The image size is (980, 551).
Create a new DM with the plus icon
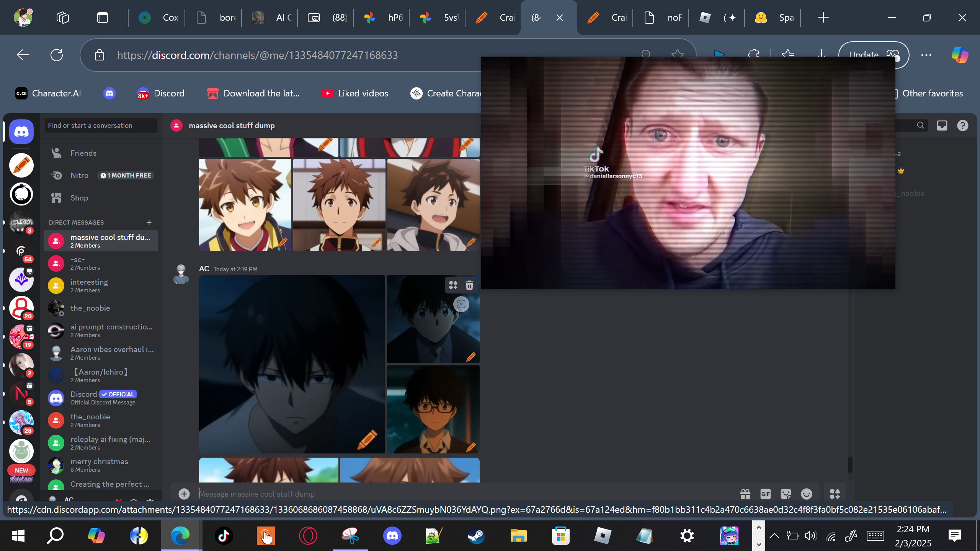coord(149,222)
